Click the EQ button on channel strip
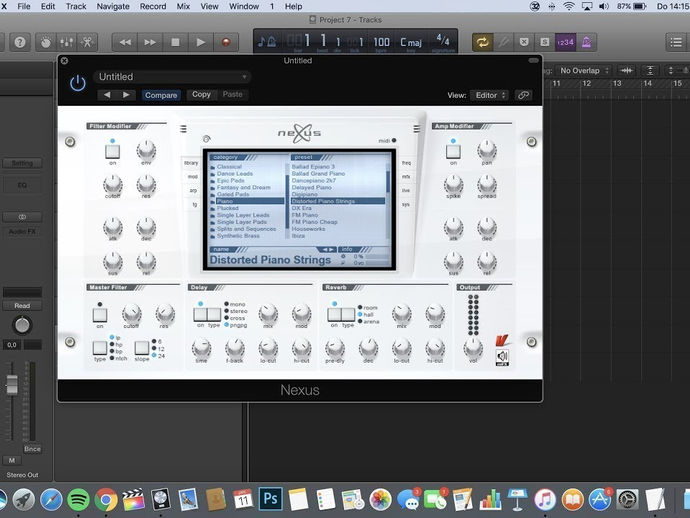Screen dimensions: 690x518 (22, 185)
